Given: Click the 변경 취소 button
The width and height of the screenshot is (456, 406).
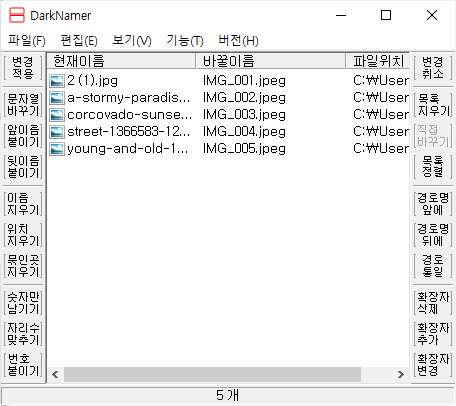Looking at the screenshot, I should 433,68.
